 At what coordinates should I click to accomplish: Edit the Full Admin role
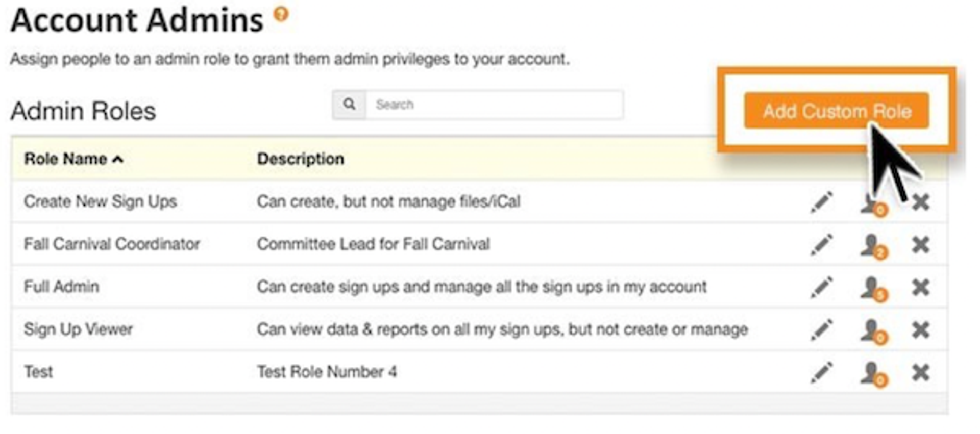point(822,287)
